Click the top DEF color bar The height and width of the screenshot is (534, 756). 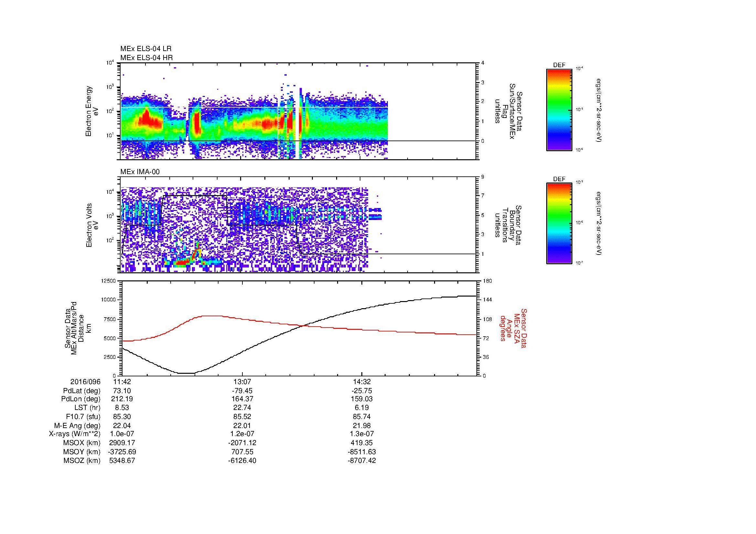[x=559, y=110]
